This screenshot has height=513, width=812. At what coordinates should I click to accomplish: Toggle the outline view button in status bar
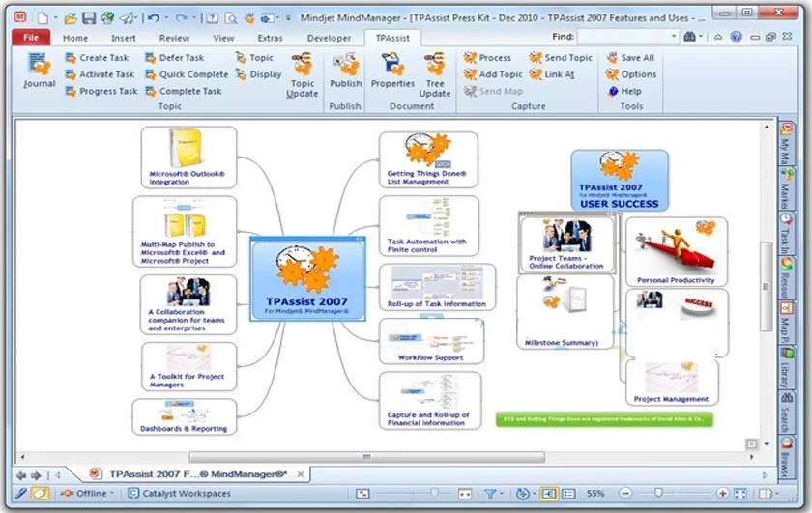(x=568, y=494)
